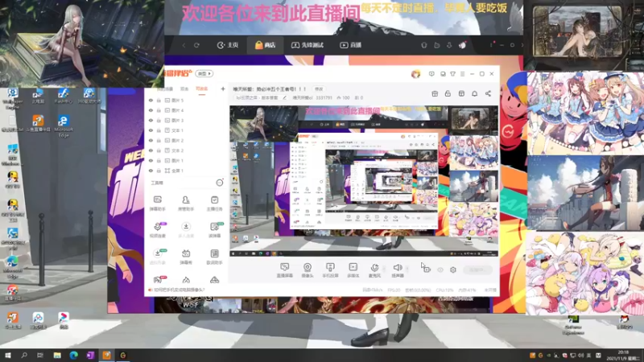Image resolution: width=644 pixels, height=362 pixels.
Task: Hide the 图片 3 layer
Action: [151, 120]
